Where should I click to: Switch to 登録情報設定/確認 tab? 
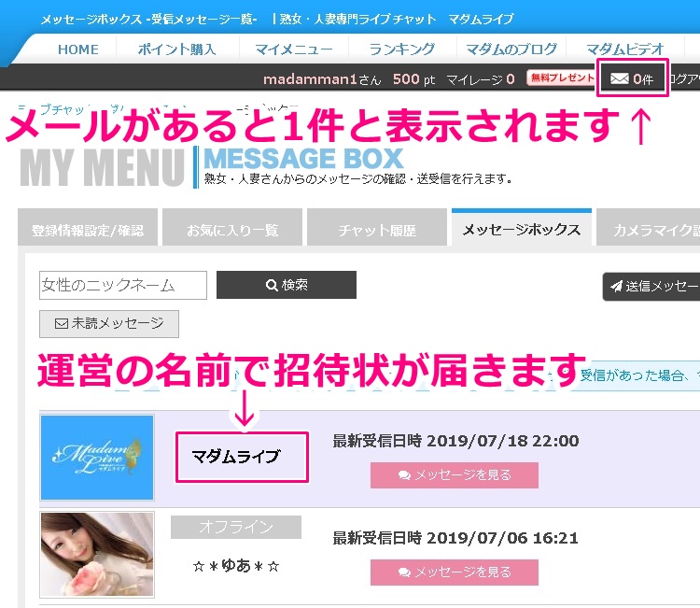(x=88, y=227)
